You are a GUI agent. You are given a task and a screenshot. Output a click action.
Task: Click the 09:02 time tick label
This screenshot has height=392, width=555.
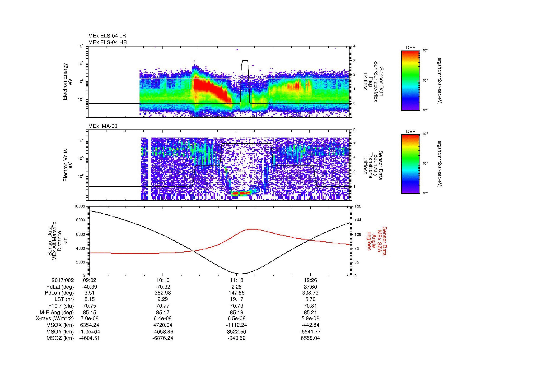[x=90, y=280]
